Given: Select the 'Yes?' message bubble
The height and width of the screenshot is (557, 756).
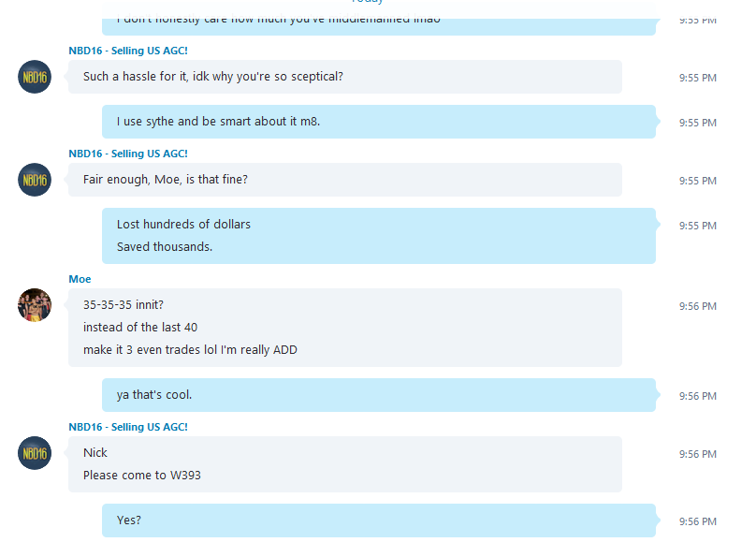Looking at the screenshot, I should (x=379, y=520).
